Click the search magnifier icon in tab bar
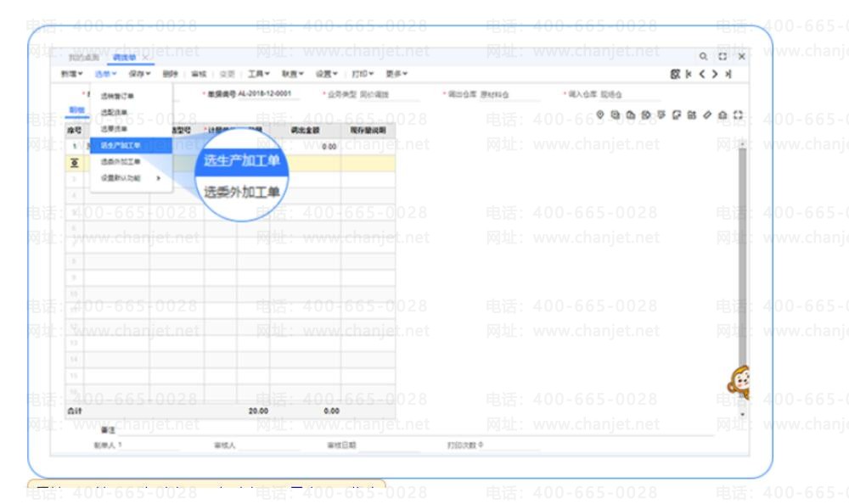The width and height of the screenshot is (849, 504). tap(703, 56)
